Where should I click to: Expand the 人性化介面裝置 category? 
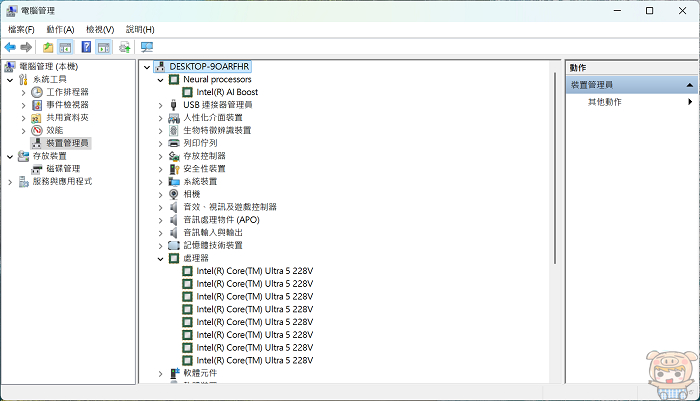pos(160,118)
